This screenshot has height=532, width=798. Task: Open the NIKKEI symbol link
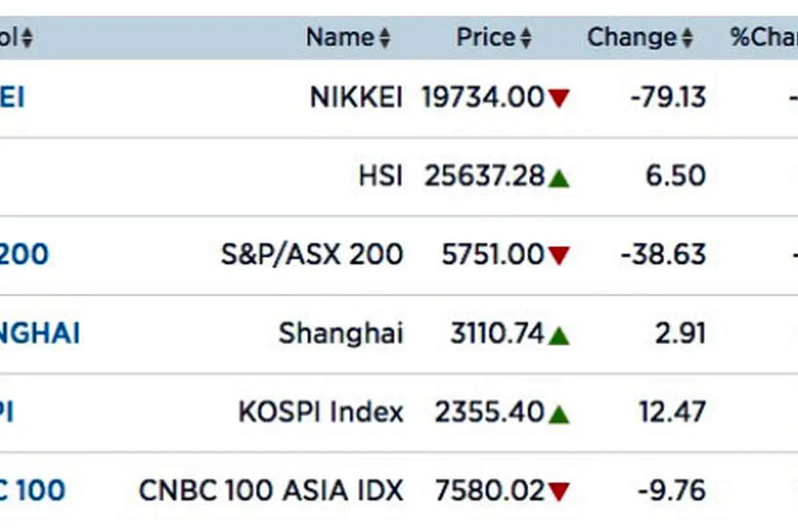pos(12,98)
